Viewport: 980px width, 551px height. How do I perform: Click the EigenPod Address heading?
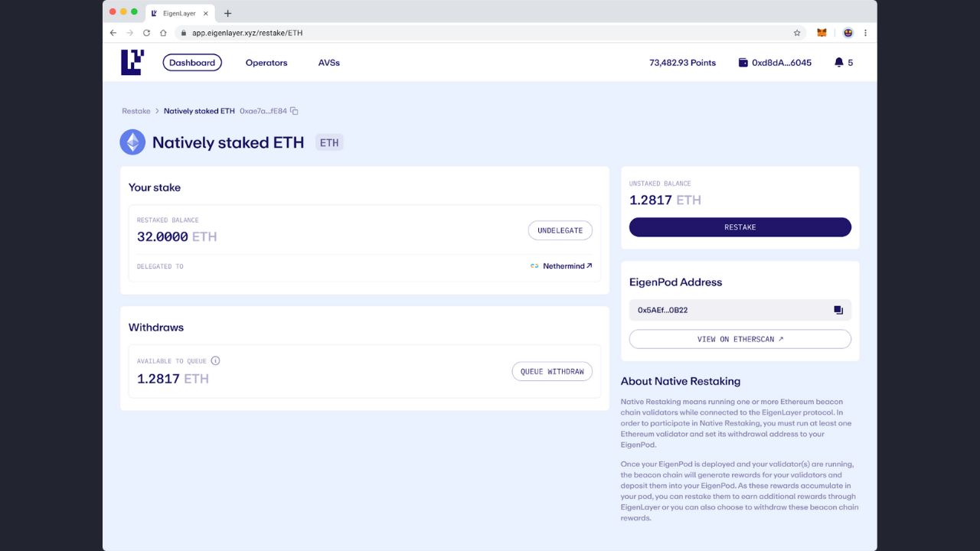click(676, 282)
